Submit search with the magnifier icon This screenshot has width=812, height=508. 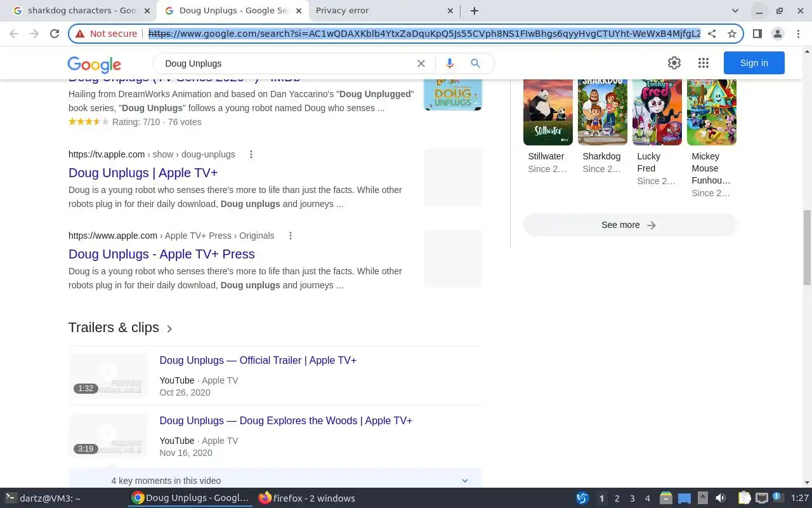click(x=475, y=63)
